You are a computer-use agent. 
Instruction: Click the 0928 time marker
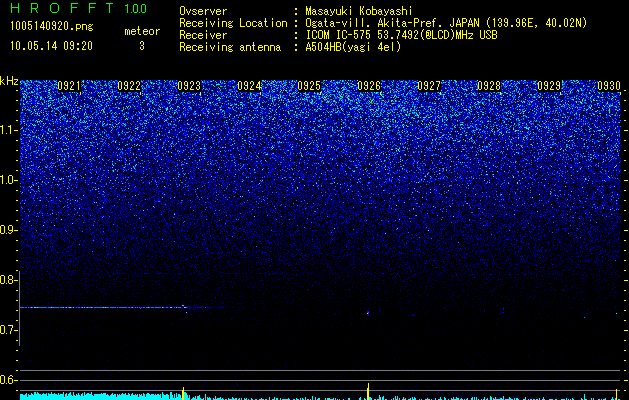tap(489, 86)
